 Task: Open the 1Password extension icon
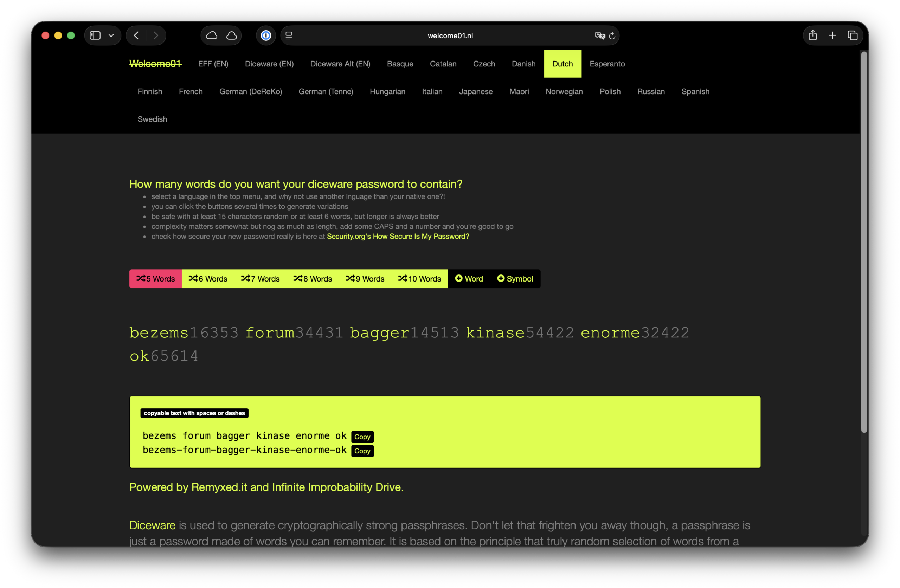point(266,35)
